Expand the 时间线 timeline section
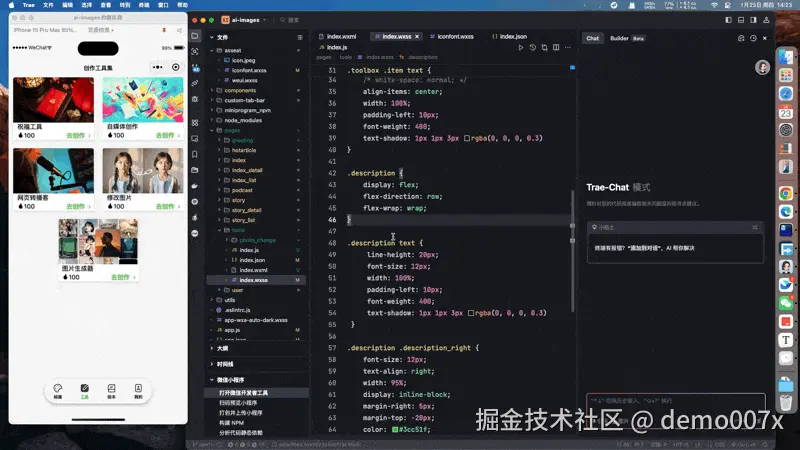 click(212, 364)
